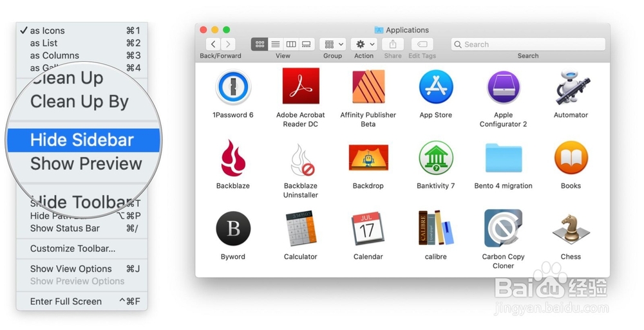Go back with the Back arrow

pos(213,44)
